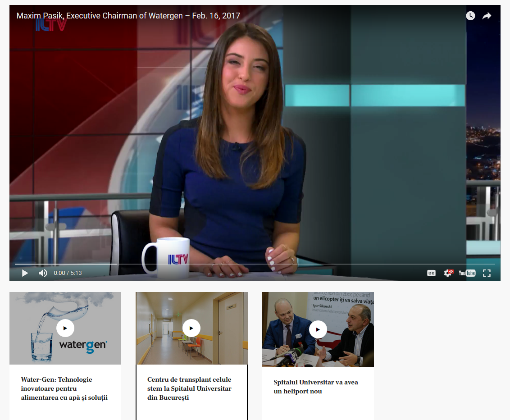Mute the video volume
Viewport: 510px width, 420px height.
43,273
